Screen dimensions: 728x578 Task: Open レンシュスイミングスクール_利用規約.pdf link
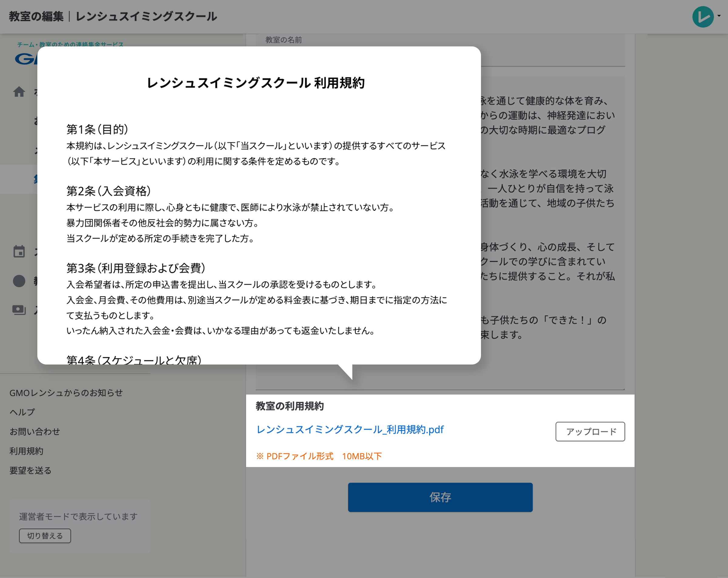coord(350,429)
